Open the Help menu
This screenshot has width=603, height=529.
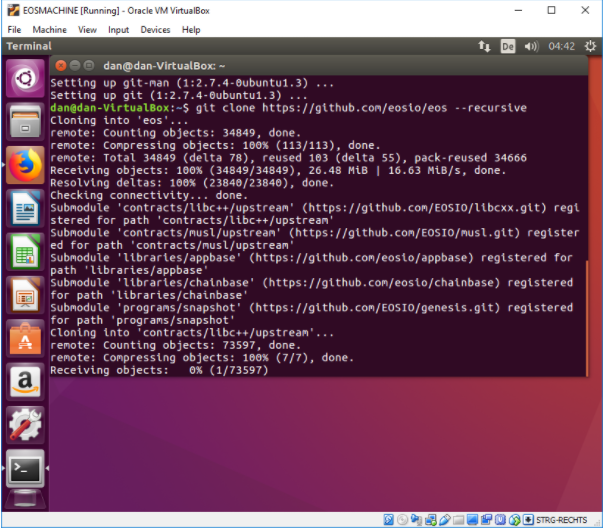point(191,30)
